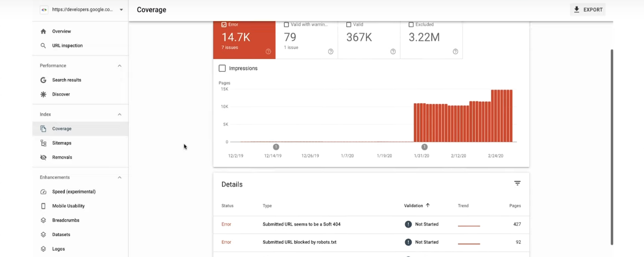The image size is (644, 257).
Task: Click the Trend column header
Action: point(463,206)
